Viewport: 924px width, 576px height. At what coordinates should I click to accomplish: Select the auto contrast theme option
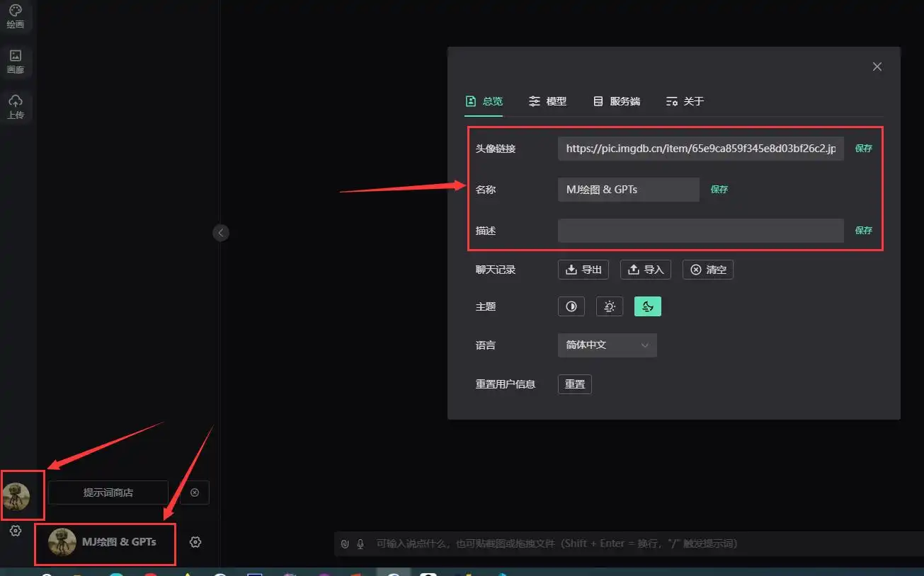click(571, 306)
